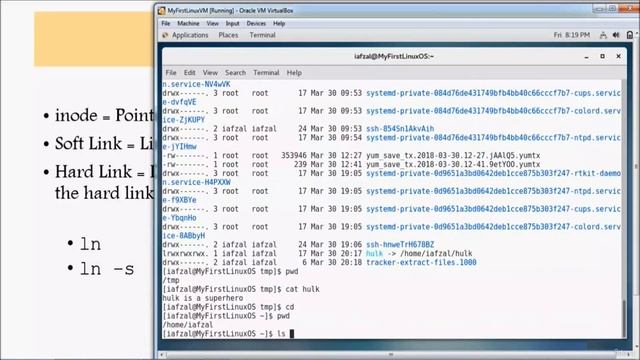This screenshot has width=640, height=360.
Task: Click the 'ln -s' bullet on slide
Action: (x=107, y=269)
